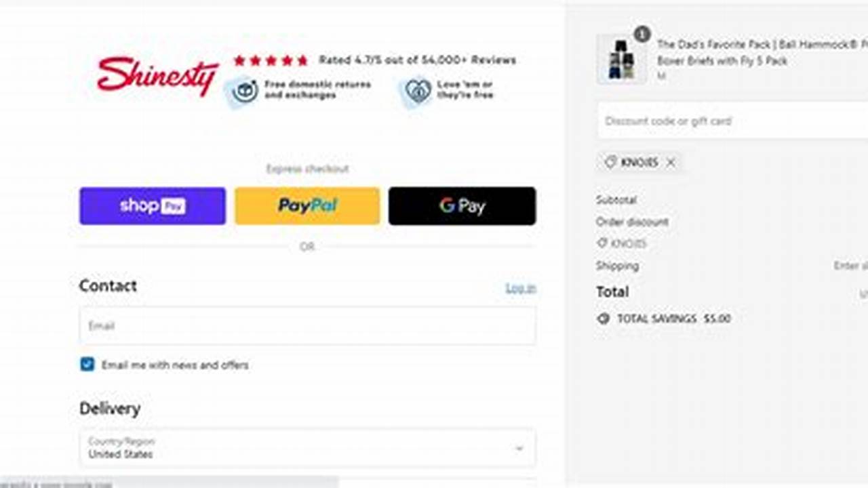Pay with Shop Pay express checkout

pos(153,206)
